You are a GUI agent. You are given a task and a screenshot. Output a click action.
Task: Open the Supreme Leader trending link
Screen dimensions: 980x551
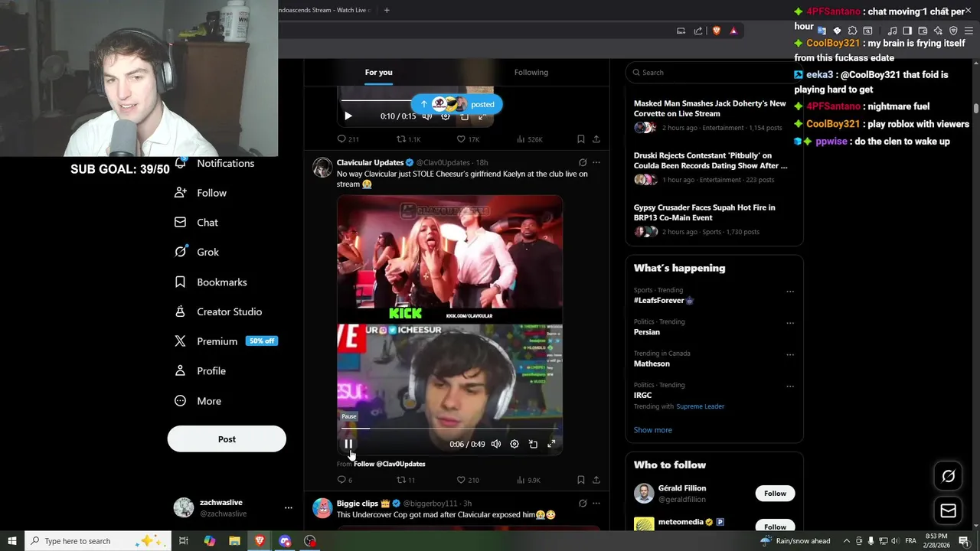coord(700,406)
